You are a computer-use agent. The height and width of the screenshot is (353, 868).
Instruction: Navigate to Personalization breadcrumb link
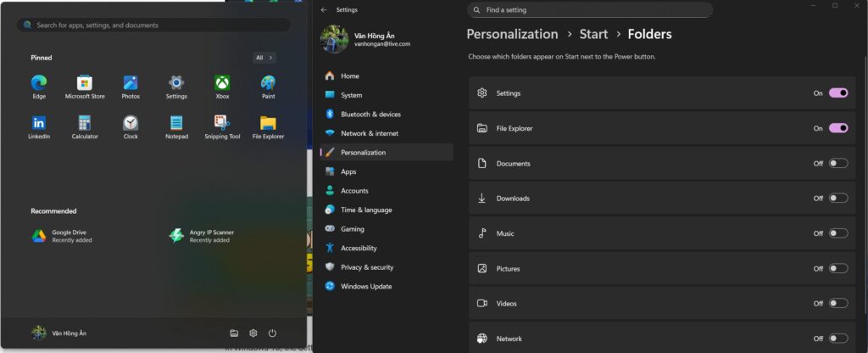(512, 35)
